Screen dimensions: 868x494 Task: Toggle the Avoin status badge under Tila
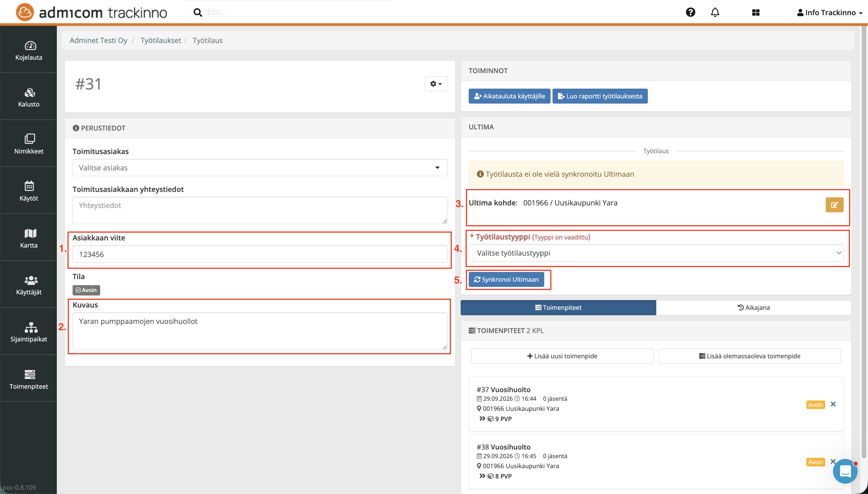(86, 290)
